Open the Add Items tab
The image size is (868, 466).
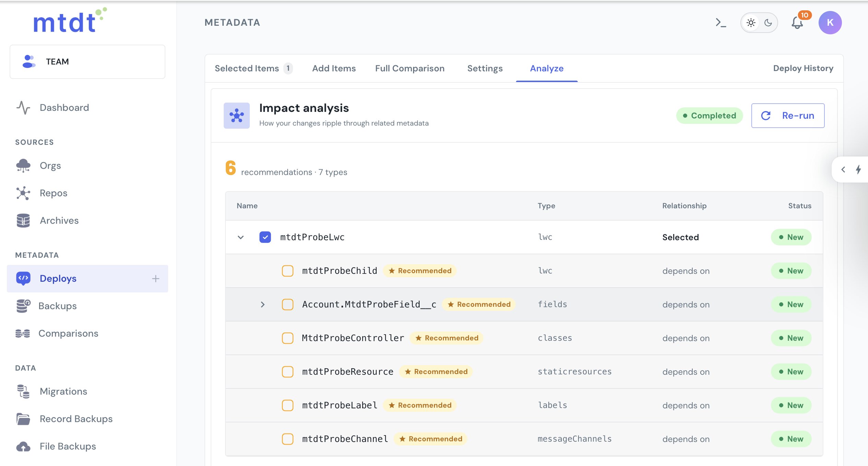tap(334, 68)
